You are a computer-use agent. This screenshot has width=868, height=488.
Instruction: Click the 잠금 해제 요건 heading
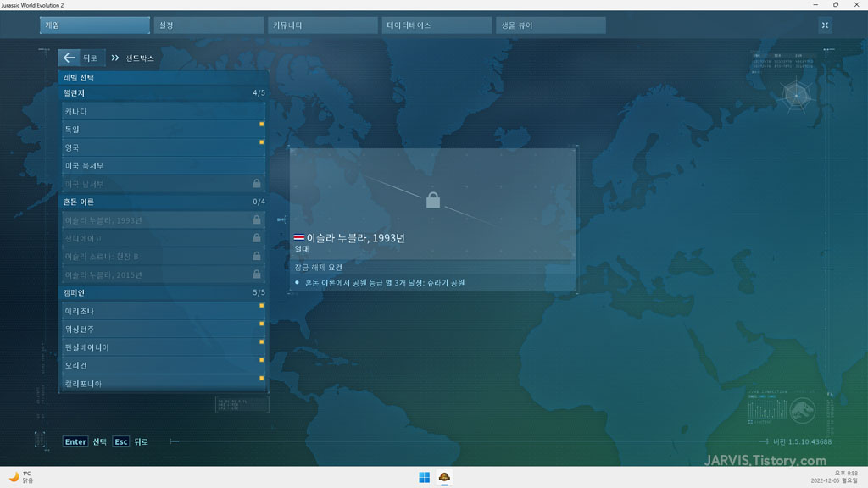319,267
